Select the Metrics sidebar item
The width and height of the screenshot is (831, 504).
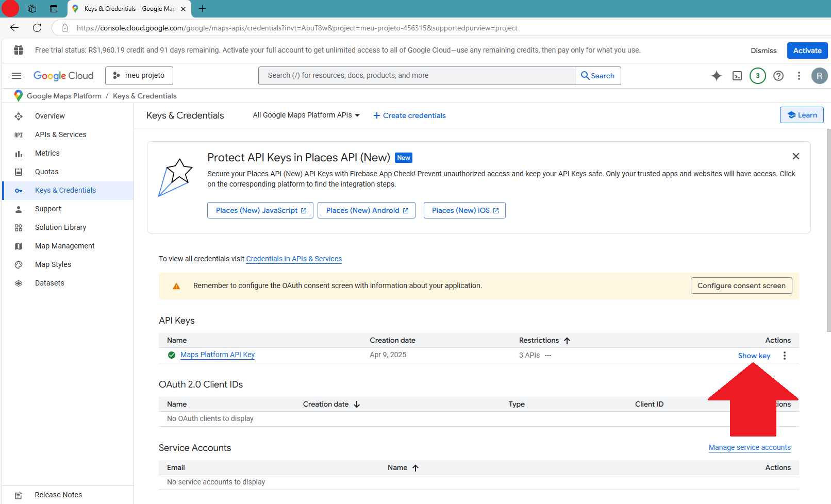47,153
